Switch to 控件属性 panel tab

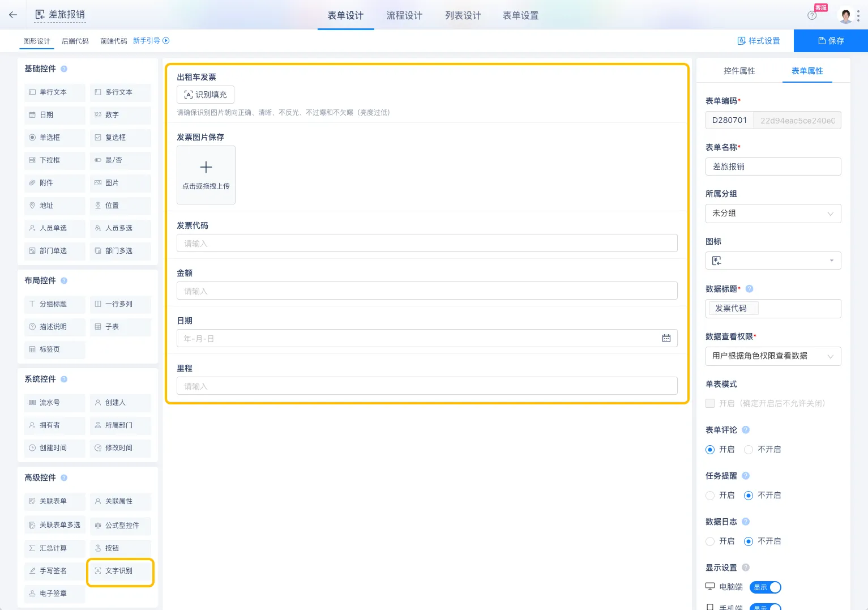(x=739, y=71)
